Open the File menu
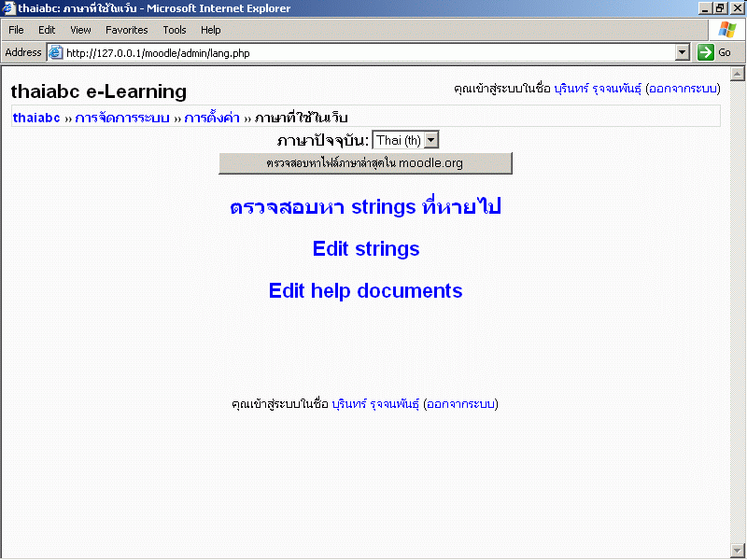 click(16, 30)
